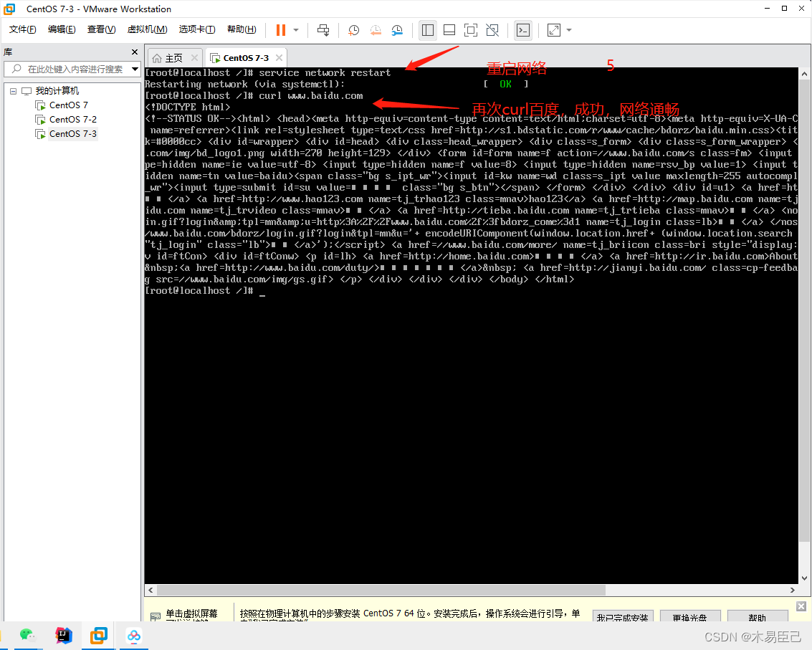
Task: Open the power options dropdown arrow
Action: tap(296, 30)
